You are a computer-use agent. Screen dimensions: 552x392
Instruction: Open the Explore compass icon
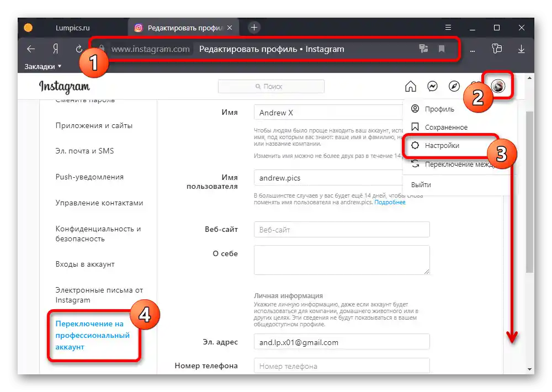tap(454, 86)
